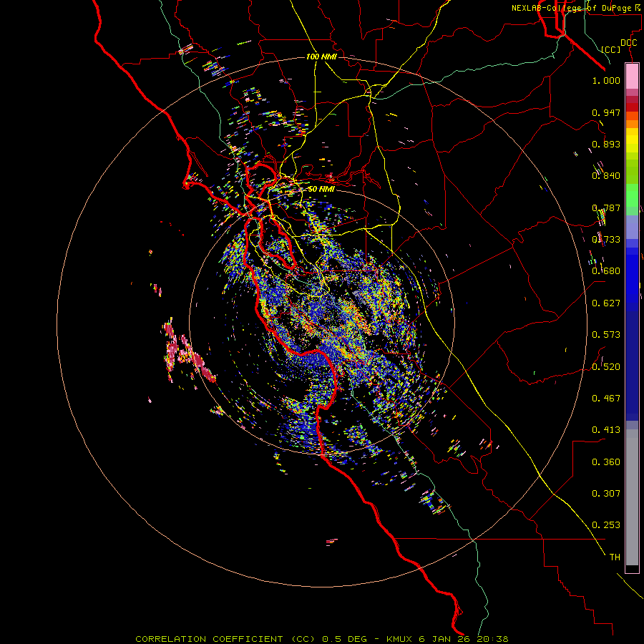Image resolution: width=644 pixels, height=644 pixels.
Task: Click the 0.840 scale value
Action: pyautogui.click(x=606, y=176)
